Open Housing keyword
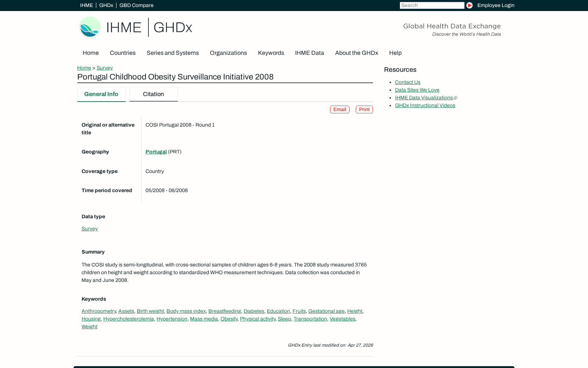 pyautogui.click(x=91, y=319)
